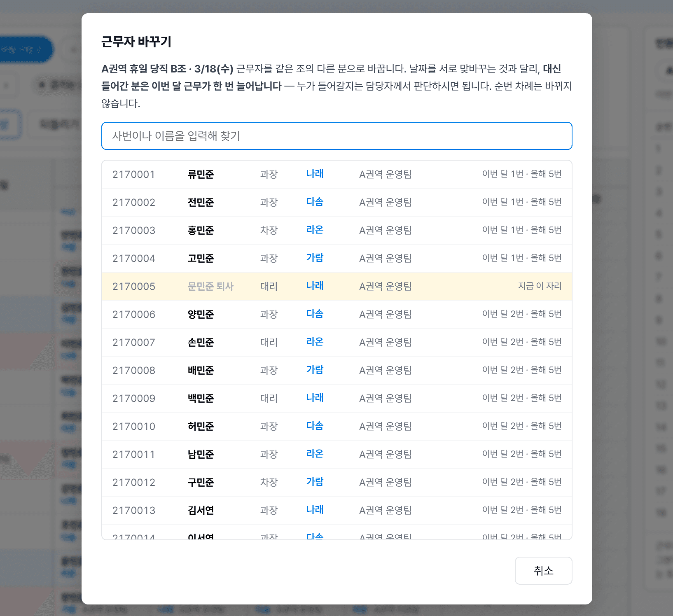Select the 류민준 row (2170001)
Image resolution: width=673 pixels, height=616 pixels.
point(337,174)
